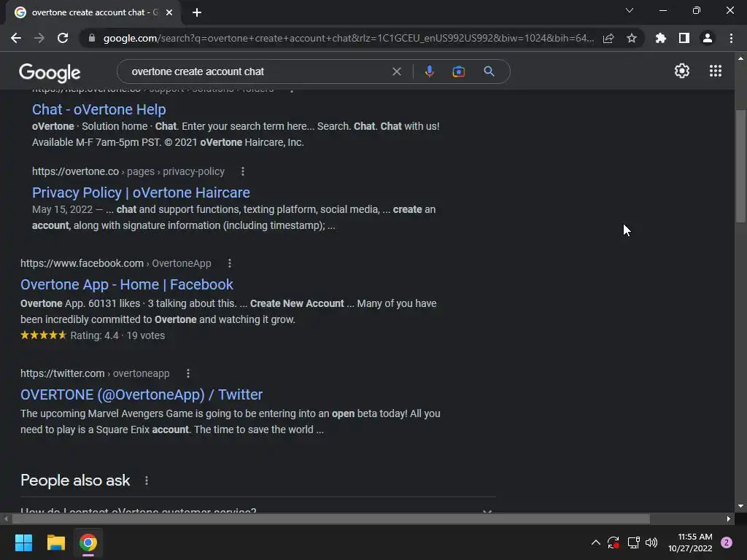The width and height of the screenshot is (747, 560).
Task: Click 'Rating: 4.4 · 19 votes' text
Action: point(117,335)
